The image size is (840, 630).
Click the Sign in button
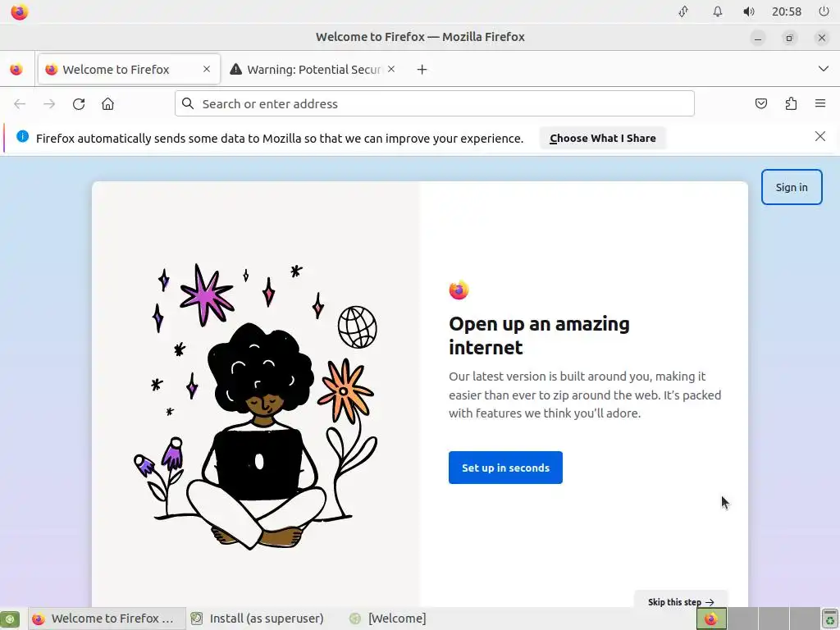(x=792, y=187)
